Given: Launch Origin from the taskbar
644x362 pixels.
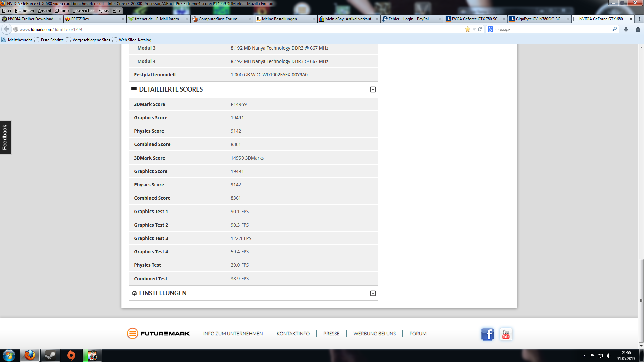Looking at the screenshot, I should [x=71, y=355].
